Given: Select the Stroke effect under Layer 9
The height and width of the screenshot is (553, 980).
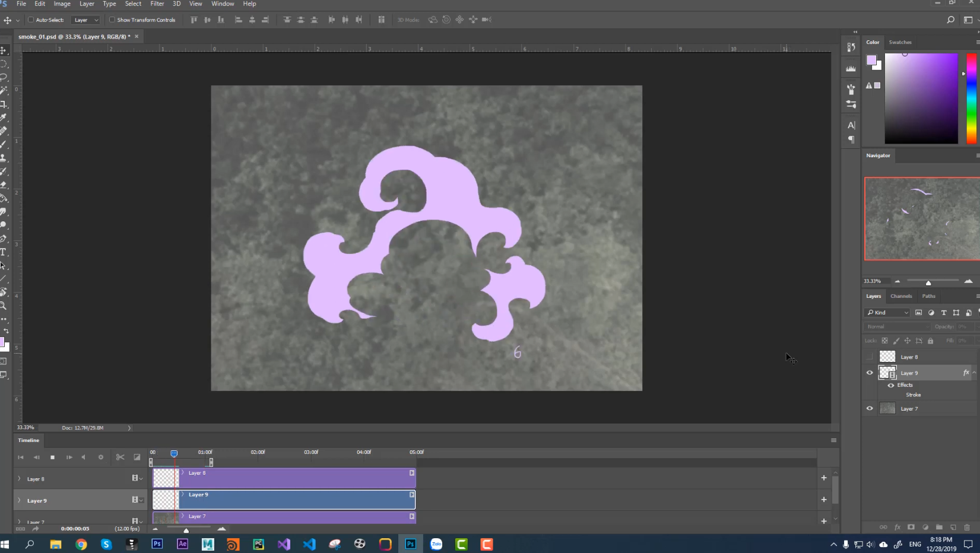Looking at the screenshot, I should (x=913, y=395).
